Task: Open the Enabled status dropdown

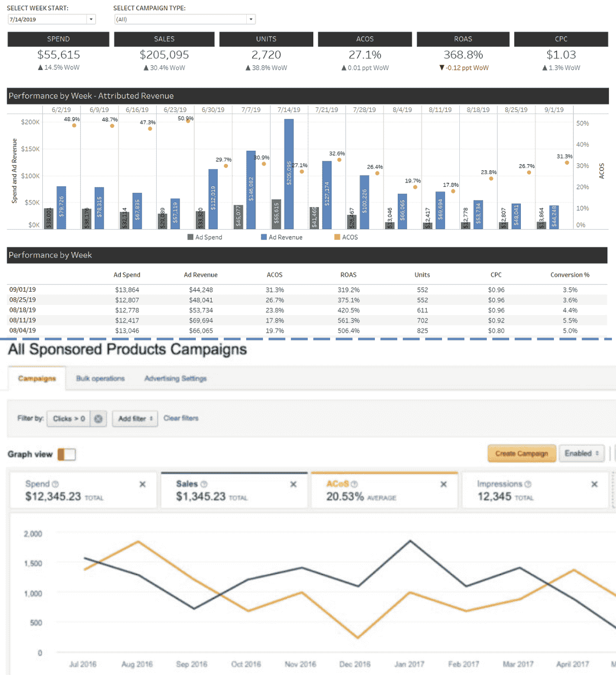Action: (x=581, y=453)
